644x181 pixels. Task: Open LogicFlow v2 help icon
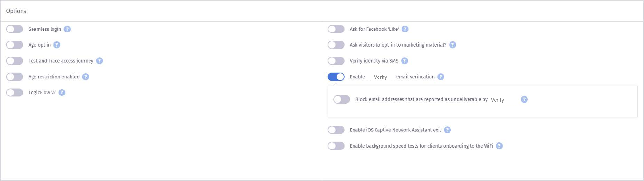click(62, 93)
